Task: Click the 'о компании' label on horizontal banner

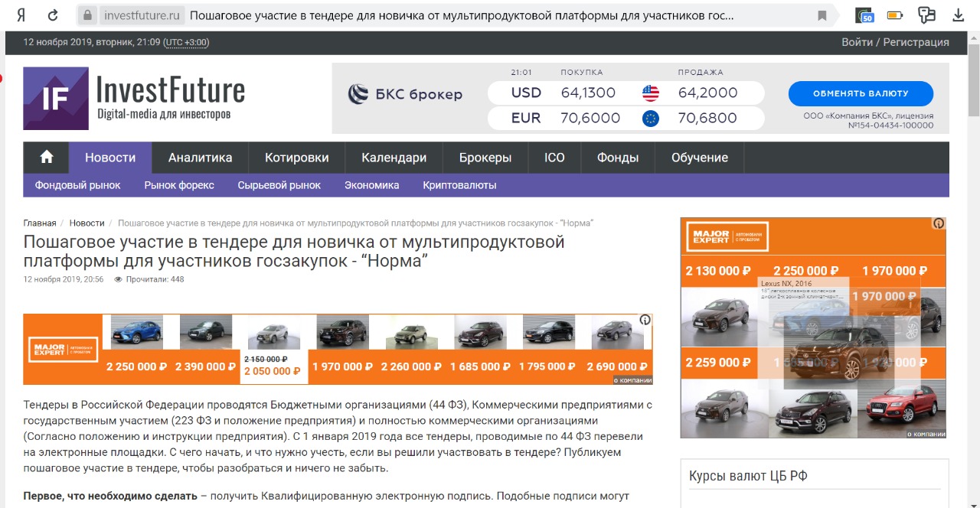Action: [x=632, y=380]
